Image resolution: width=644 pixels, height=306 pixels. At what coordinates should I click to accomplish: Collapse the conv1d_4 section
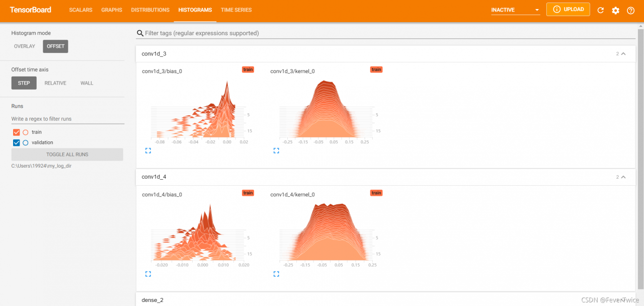coord(623,177)
